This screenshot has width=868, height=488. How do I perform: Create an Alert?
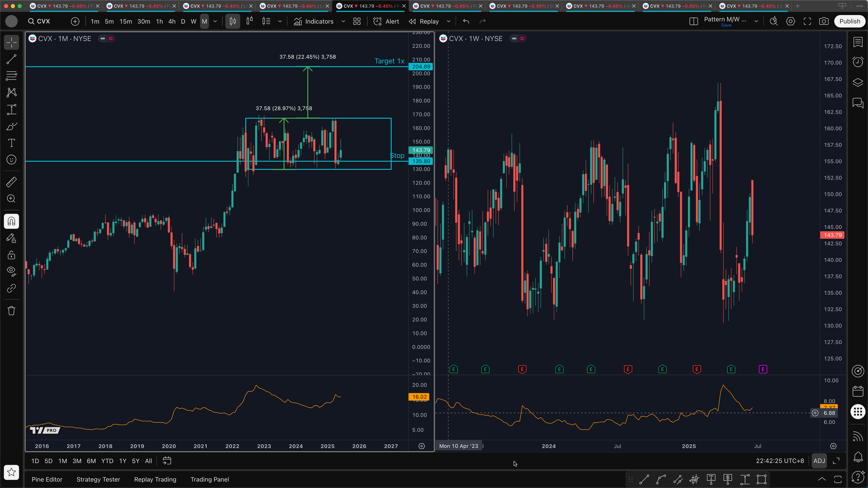(x=386, y=21)
